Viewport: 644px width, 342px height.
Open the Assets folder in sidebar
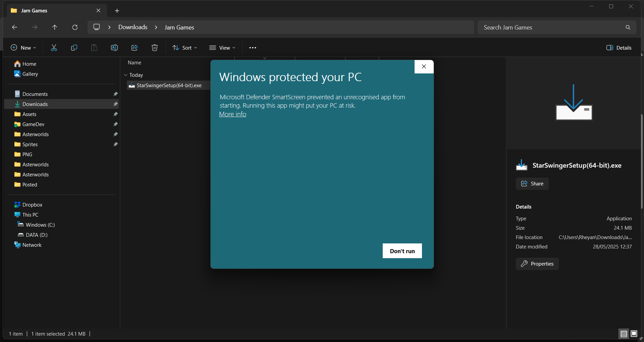tap(29, 114)
